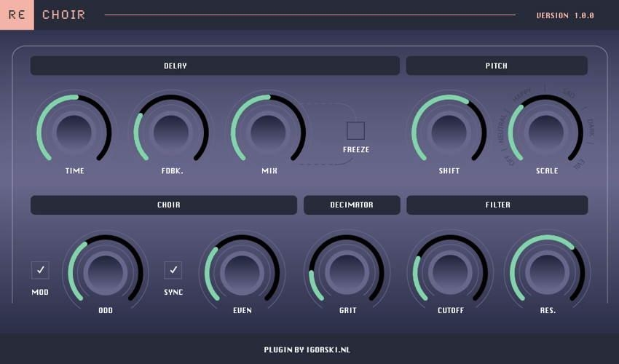619x364 pixels.
Task: Click the RE logo badge
Action: point(17,15)
